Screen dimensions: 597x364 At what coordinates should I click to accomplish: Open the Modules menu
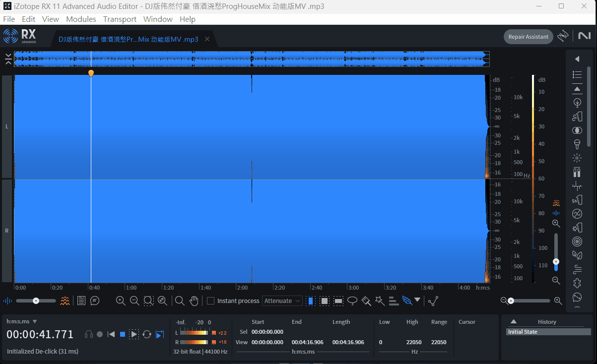[x=81, y=19]
